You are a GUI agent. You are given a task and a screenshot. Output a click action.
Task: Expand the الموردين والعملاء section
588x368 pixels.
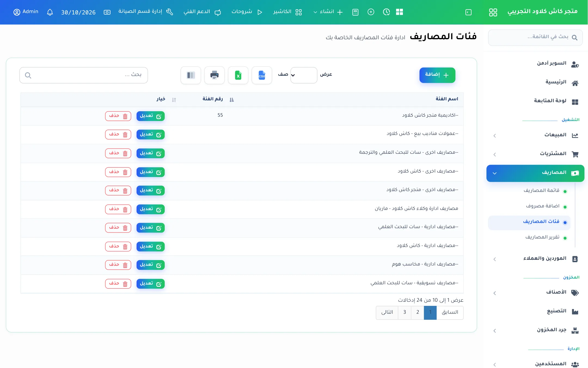[535, 259]
